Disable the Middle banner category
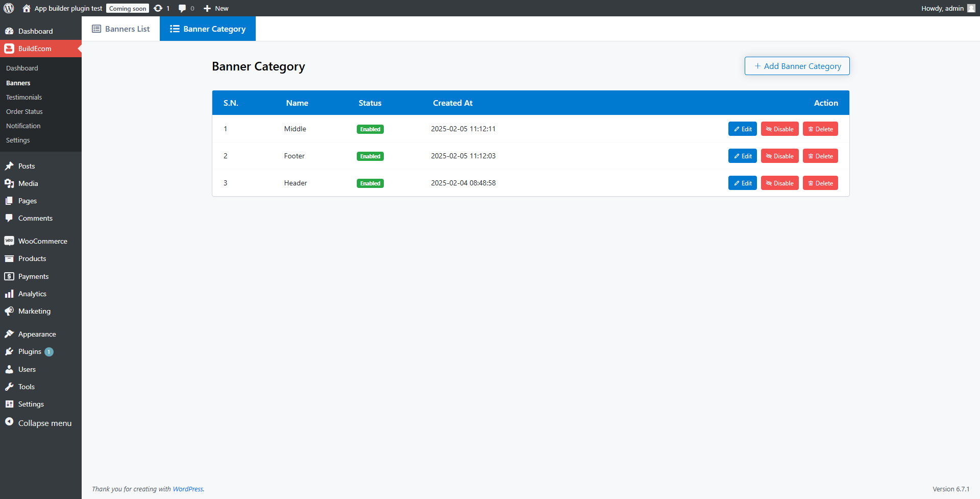The width and height of the screenshot is (980, 499). 779,129
